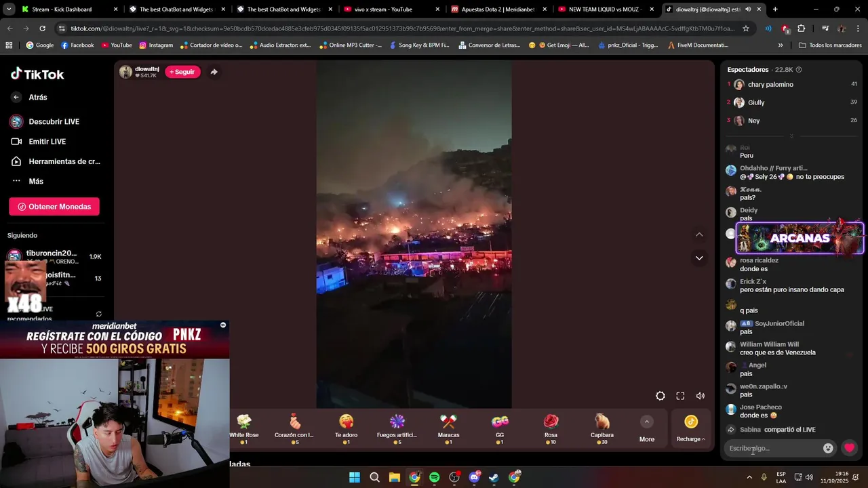
Task: Open user Jose Pacheco in chat
Action: point(761,407)
